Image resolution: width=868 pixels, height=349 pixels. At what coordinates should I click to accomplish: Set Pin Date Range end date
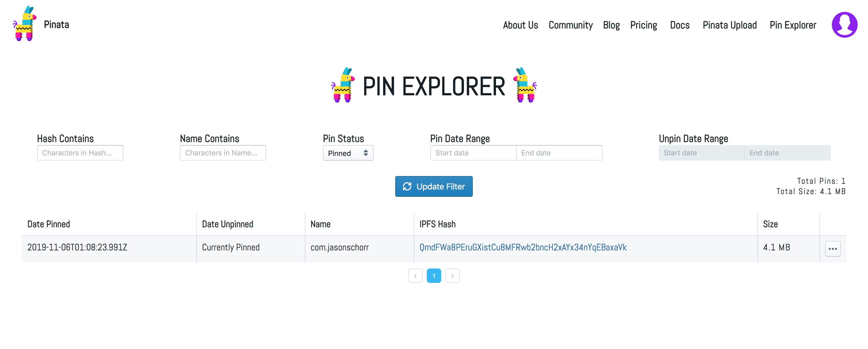(x=559, y=153)
